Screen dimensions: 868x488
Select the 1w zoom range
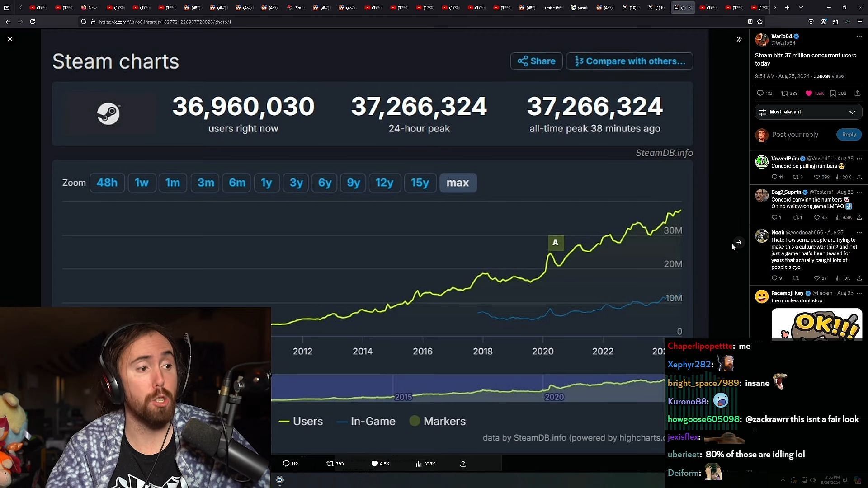[142, 183]
